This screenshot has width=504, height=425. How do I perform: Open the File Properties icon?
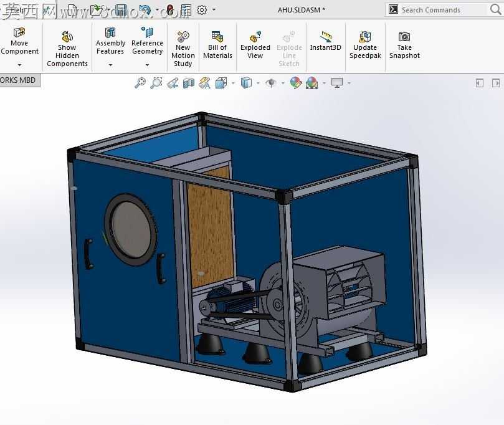pos(186,10)
